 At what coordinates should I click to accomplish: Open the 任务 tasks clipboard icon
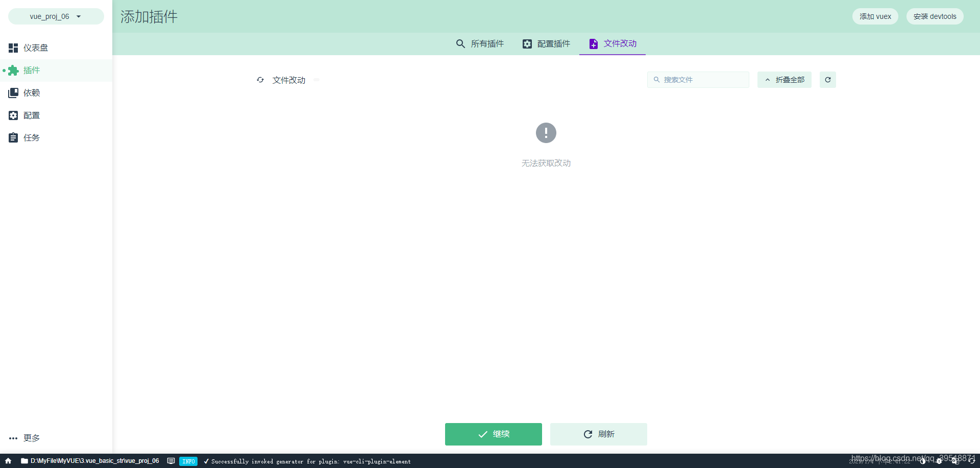(x=13, y=137)
